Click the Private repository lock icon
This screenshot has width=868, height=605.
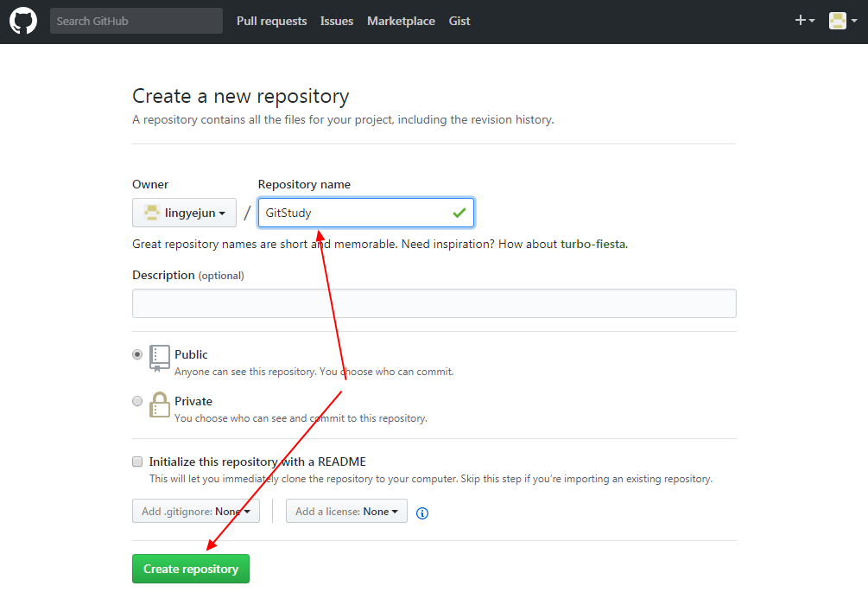(x=160, y=405)
